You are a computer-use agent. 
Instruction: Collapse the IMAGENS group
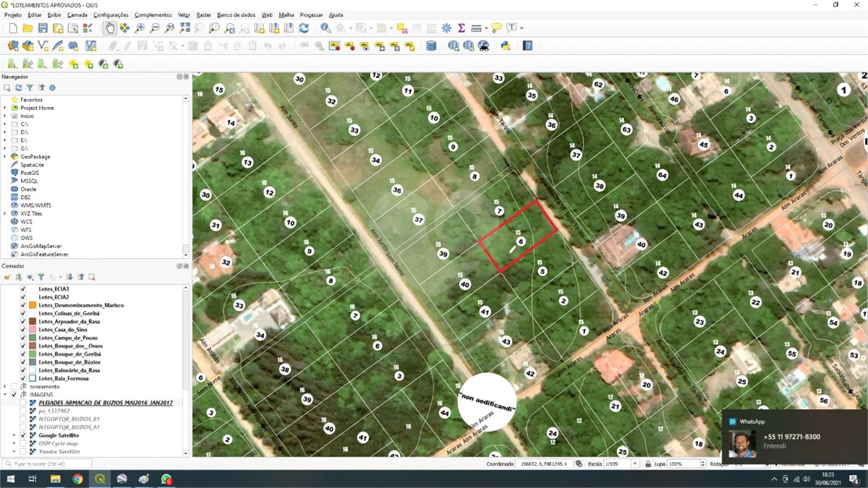pyautogui.click(x=5, y=395)
